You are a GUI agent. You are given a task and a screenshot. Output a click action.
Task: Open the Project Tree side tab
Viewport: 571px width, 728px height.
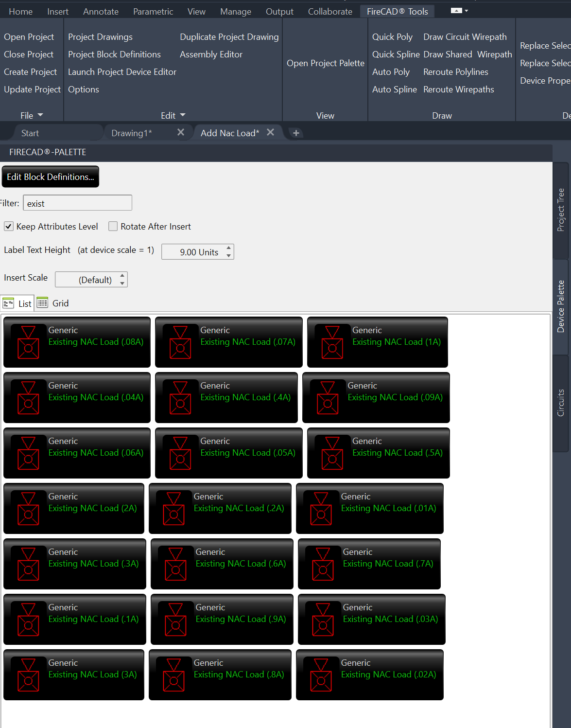(561, 210)
